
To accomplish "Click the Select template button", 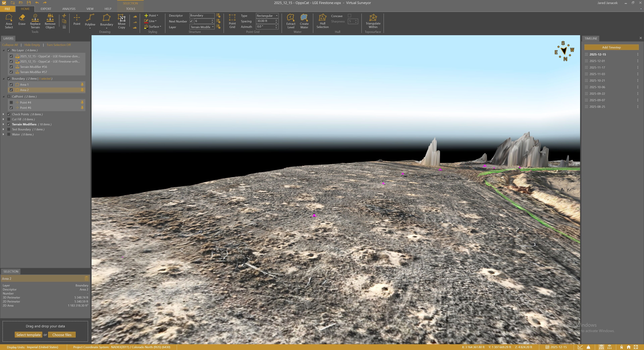I will 29,335.
